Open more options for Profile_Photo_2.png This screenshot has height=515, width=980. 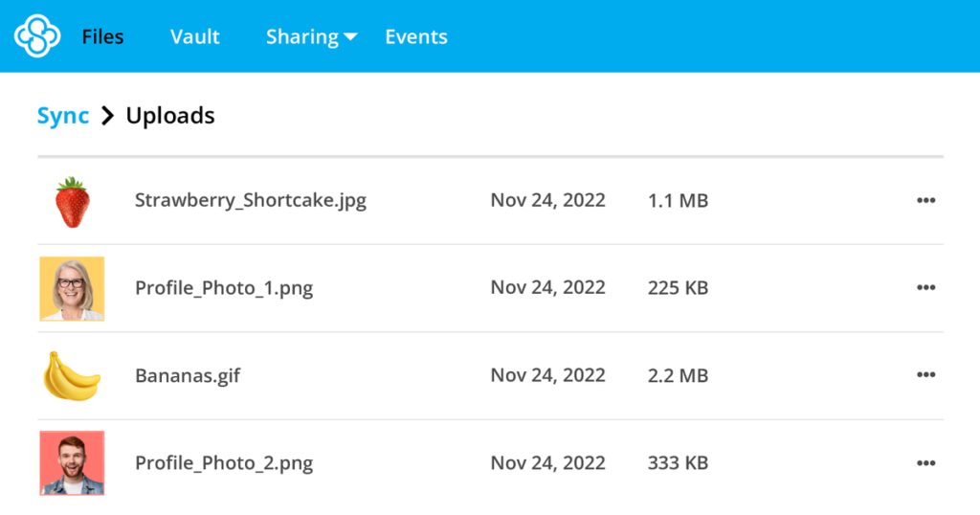pos(925,463)
